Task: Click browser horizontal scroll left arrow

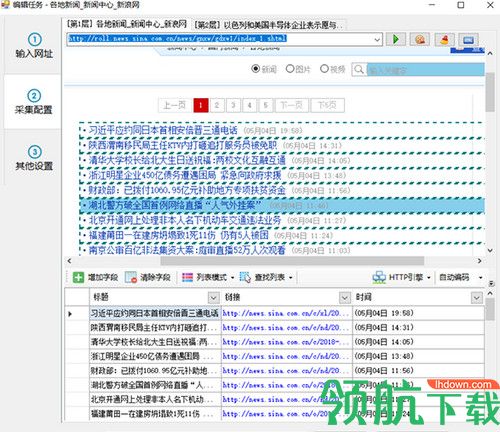Action: pyautogui.click(x=69, y=261)
